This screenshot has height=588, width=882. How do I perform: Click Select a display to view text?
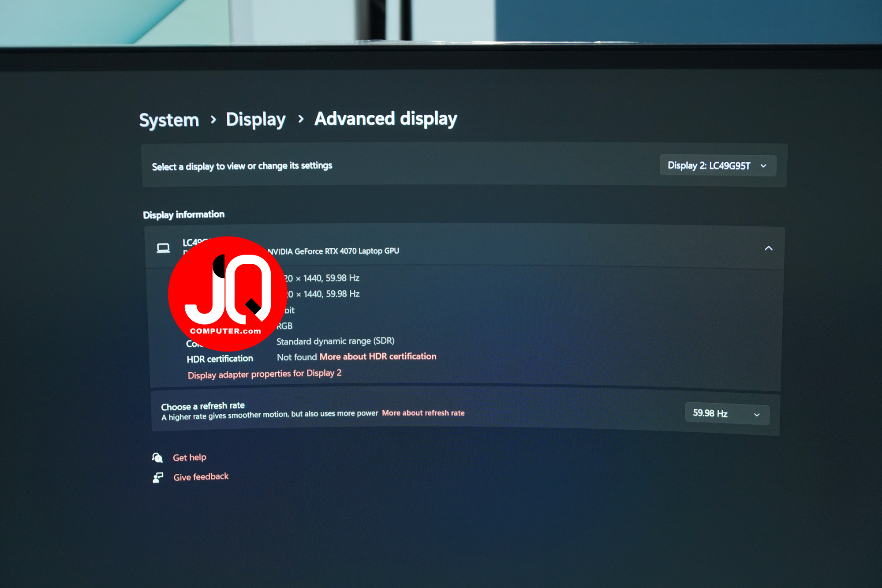[242, 166]
